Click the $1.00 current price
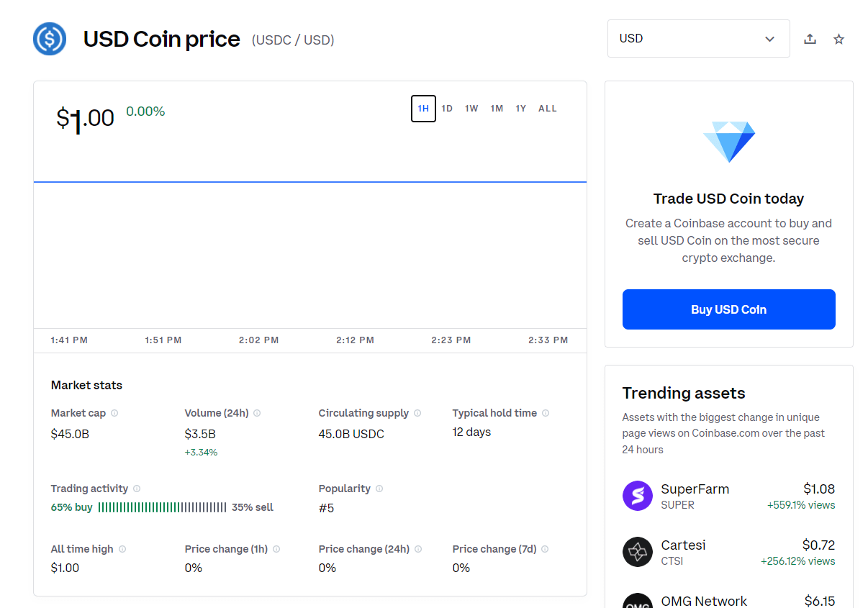The image size is (868, 608). [85, 118]
